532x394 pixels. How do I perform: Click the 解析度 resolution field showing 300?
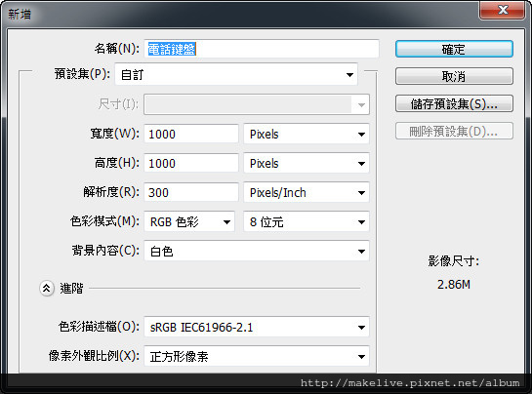pyautogui.click(x=191, y=192)
